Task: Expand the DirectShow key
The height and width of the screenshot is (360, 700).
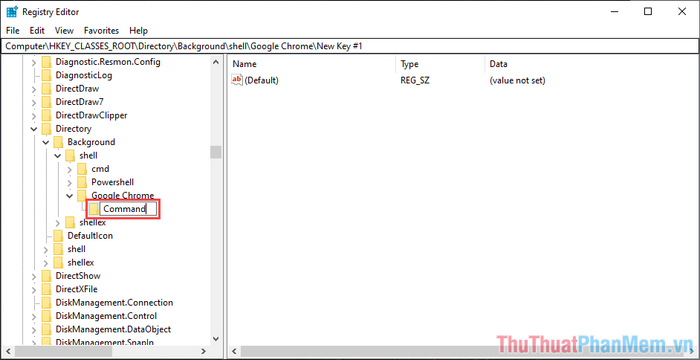Action: pos(34,276)
